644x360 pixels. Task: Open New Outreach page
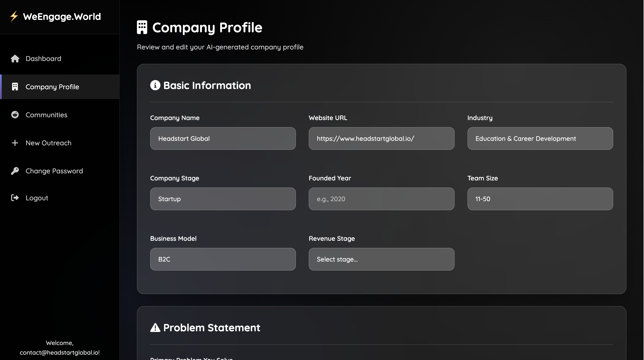tap(60, 143)
